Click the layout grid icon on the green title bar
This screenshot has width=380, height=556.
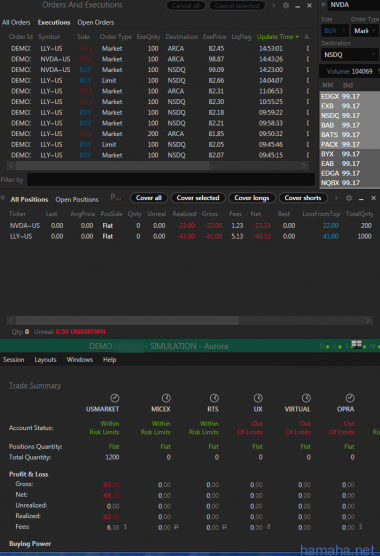pyautogui.click(x=356, y=344)
